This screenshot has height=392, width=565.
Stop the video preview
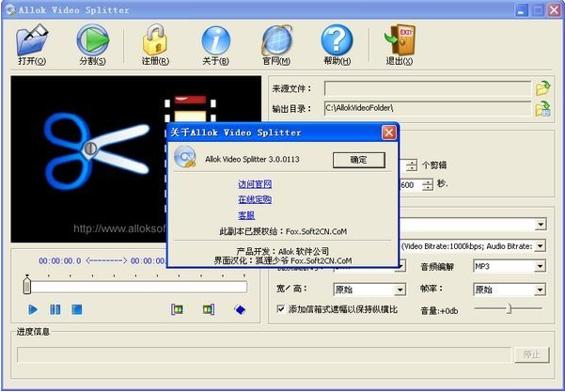77,309
